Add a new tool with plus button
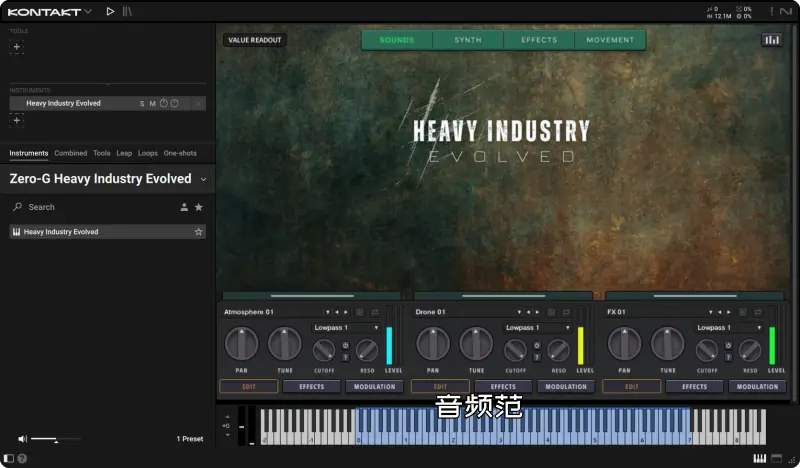The width and height of the screenshot is (800, 468). click(16, 47)
